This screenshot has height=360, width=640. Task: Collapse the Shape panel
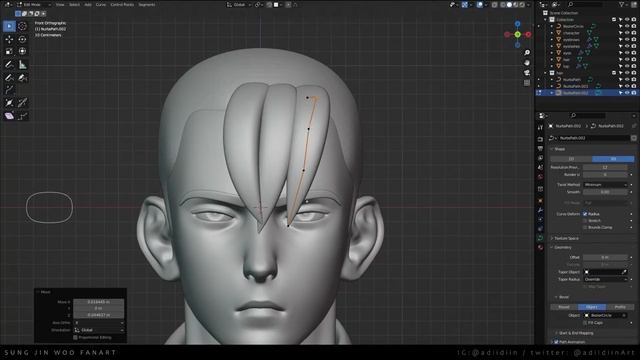tap(559, 149)
